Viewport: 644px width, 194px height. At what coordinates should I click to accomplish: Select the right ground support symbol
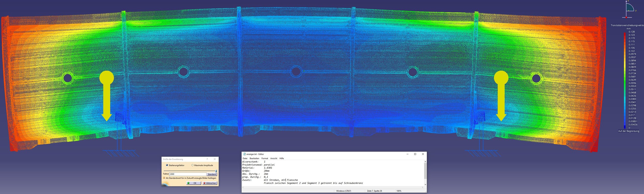481,153
